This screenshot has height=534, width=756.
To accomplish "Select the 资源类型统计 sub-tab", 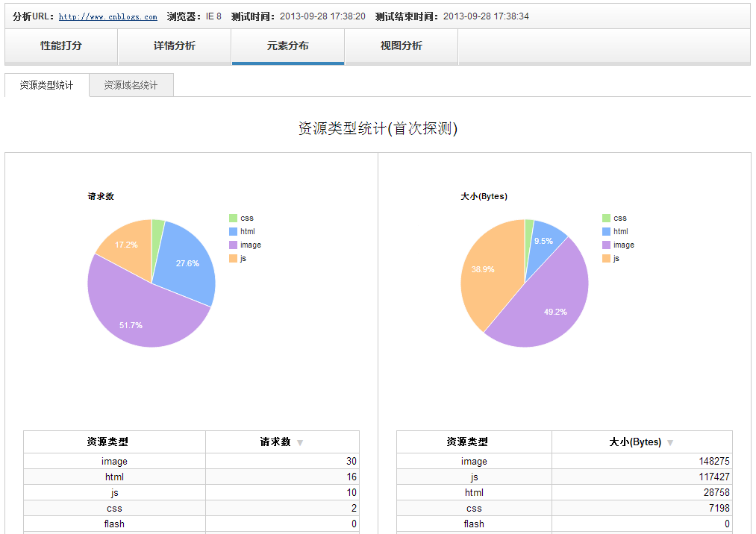I will [x=47, y=85].
